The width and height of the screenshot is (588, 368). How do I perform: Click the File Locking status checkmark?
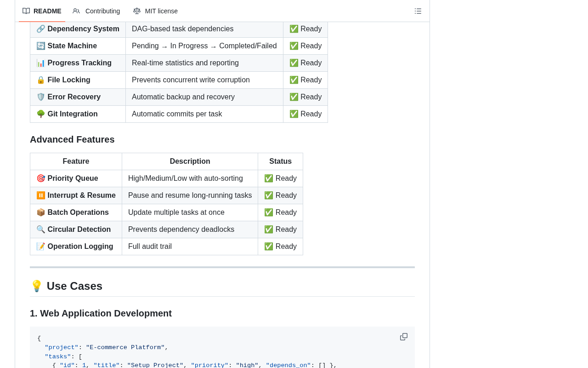click(294, 80)
